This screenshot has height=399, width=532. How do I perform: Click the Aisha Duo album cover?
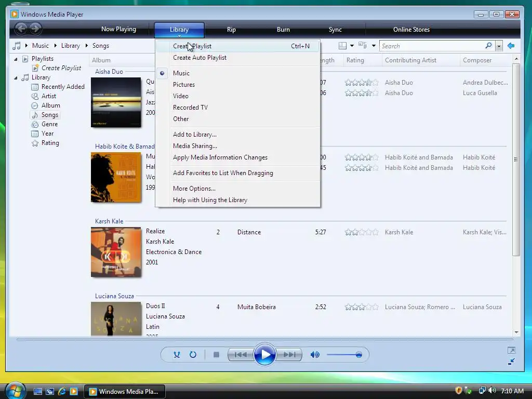[116, 102]
